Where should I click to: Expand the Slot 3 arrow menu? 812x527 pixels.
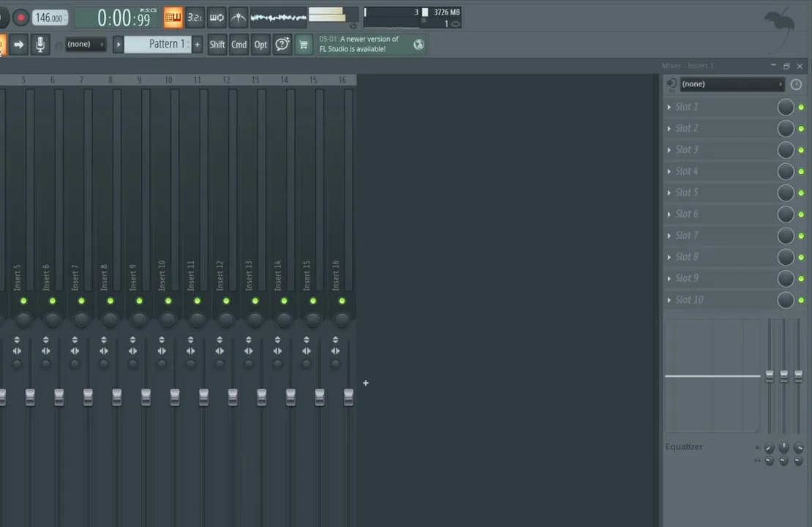pyautogui.click(x=669, y=150)
